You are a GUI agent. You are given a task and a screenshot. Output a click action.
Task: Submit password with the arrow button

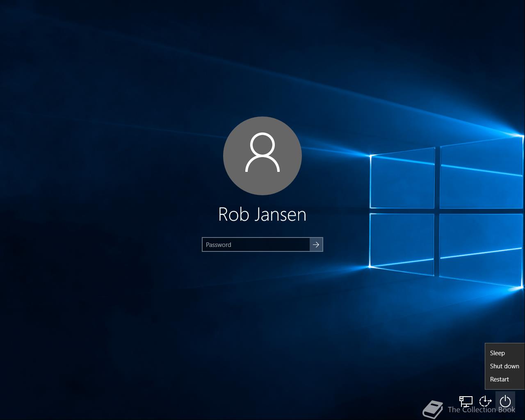click(x=316, y=244)
